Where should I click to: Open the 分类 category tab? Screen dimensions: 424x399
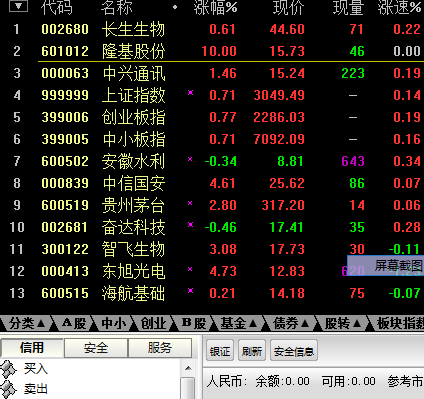(x=27, y=323)
